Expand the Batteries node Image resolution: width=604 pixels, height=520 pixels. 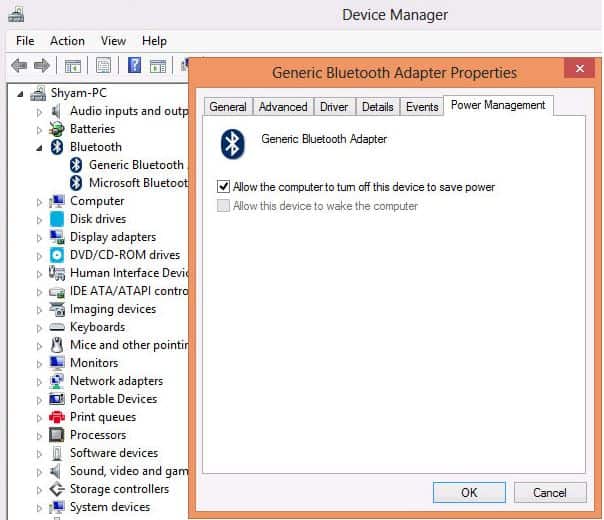(x=39, y=130)
